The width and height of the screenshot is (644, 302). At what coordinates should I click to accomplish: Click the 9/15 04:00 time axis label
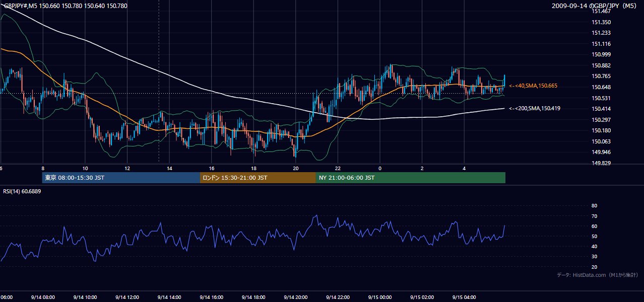464,297
